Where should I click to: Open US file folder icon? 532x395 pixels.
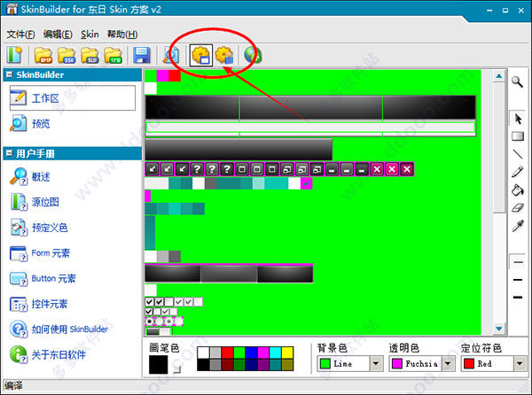pyautogui.click(x=113, y=55)
